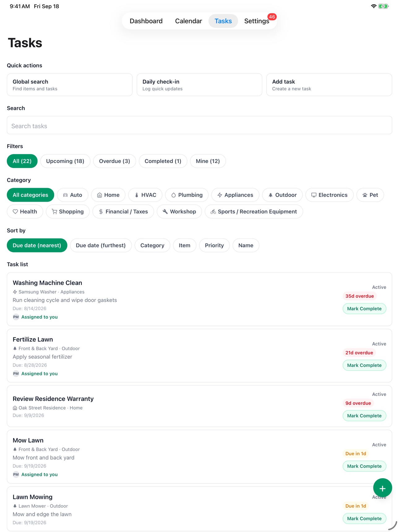The image size is (399, 532).
Task: Mark Mow Lawn complete
Action: pyautogui.click(x=364, y=466)
